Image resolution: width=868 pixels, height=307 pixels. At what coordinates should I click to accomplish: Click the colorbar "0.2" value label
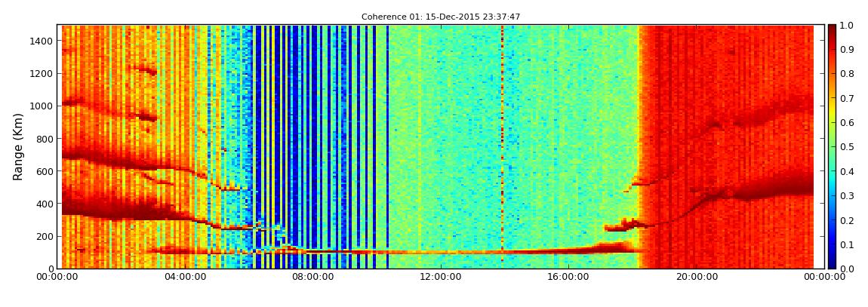(x=848, y=220)
